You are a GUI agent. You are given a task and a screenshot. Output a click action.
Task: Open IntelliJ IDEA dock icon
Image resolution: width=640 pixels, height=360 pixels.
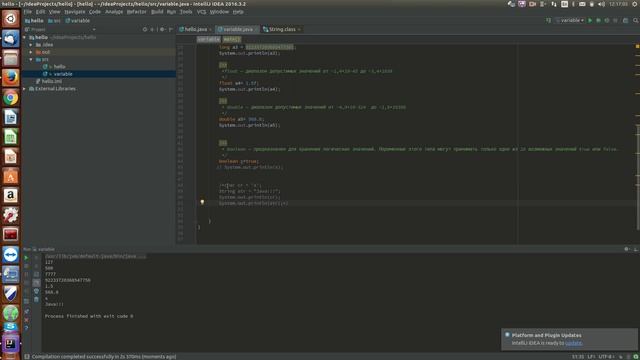(11, 344)
